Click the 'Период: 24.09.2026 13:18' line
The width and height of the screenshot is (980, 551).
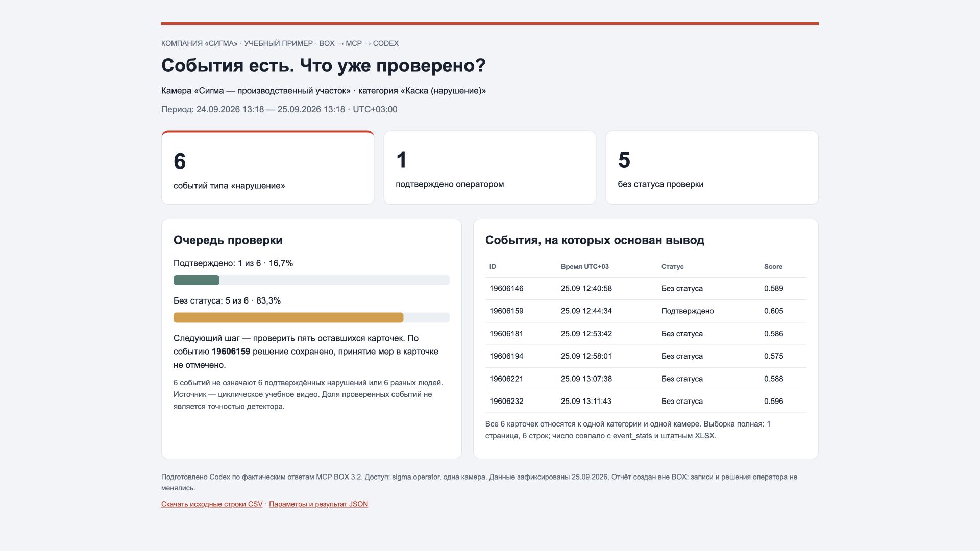coord(279,109)
